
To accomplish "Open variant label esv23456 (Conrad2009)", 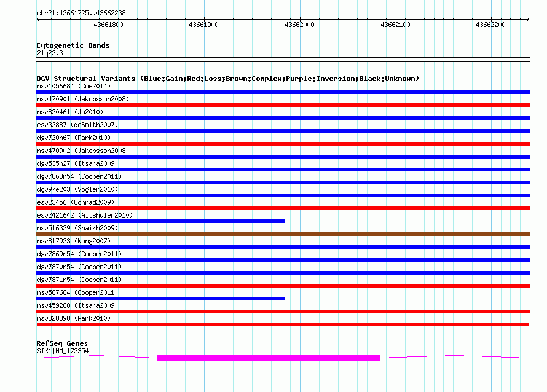I will (x=76, y=202).
